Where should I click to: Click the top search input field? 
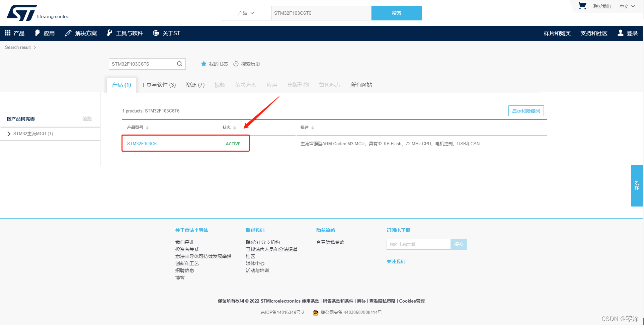321,13
